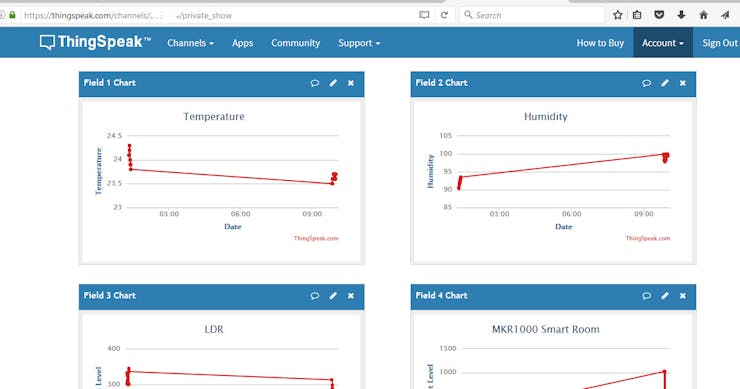
Task: Bookmark this page with the star icon
Action: tap(617, 15)
